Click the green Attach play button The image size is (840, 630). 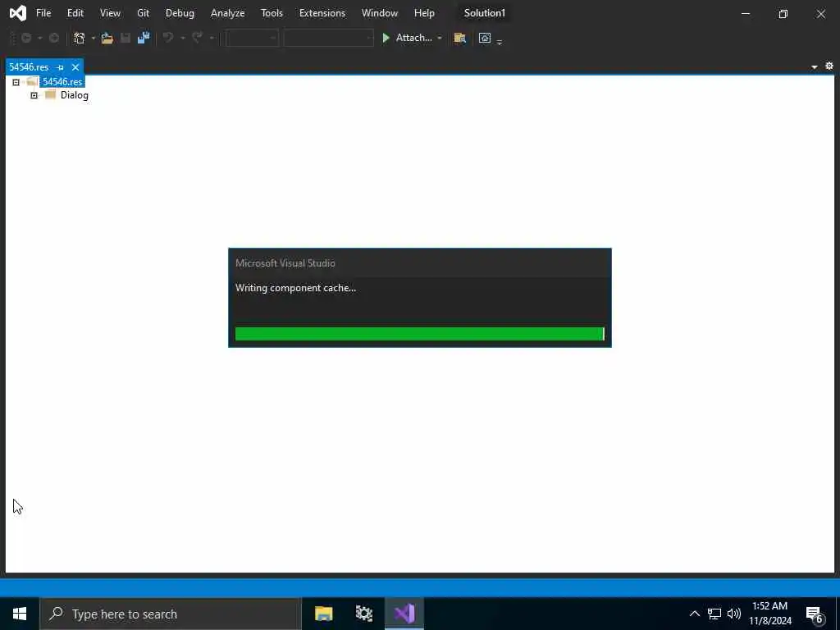386,38
